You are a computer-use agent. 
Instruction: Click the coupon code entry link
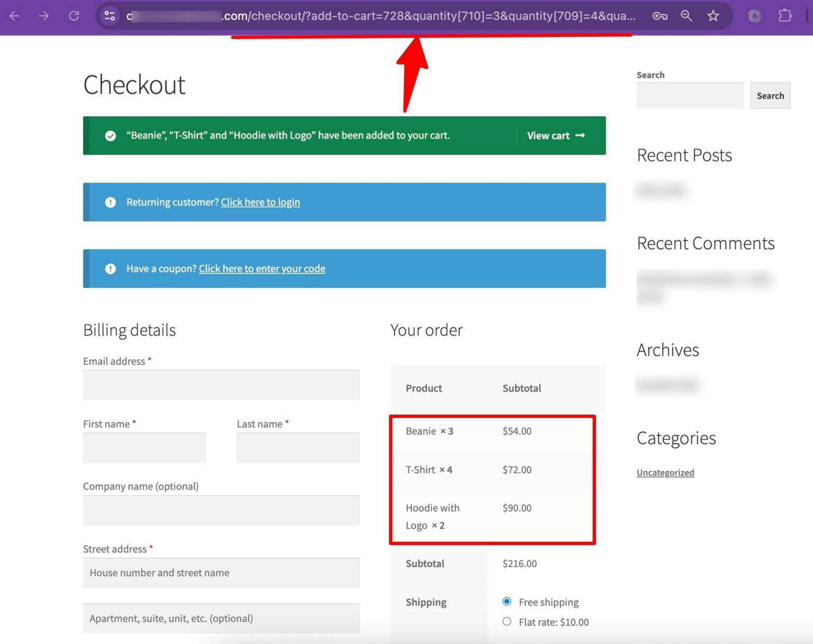(x=261, y=269)
